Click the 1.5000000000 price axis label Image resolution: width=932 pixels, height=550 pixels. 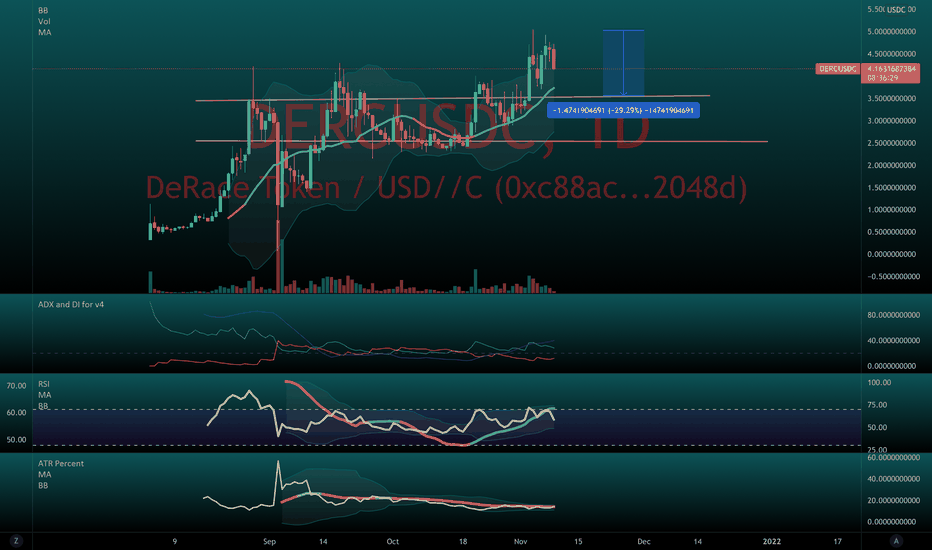tap(892, 187)
